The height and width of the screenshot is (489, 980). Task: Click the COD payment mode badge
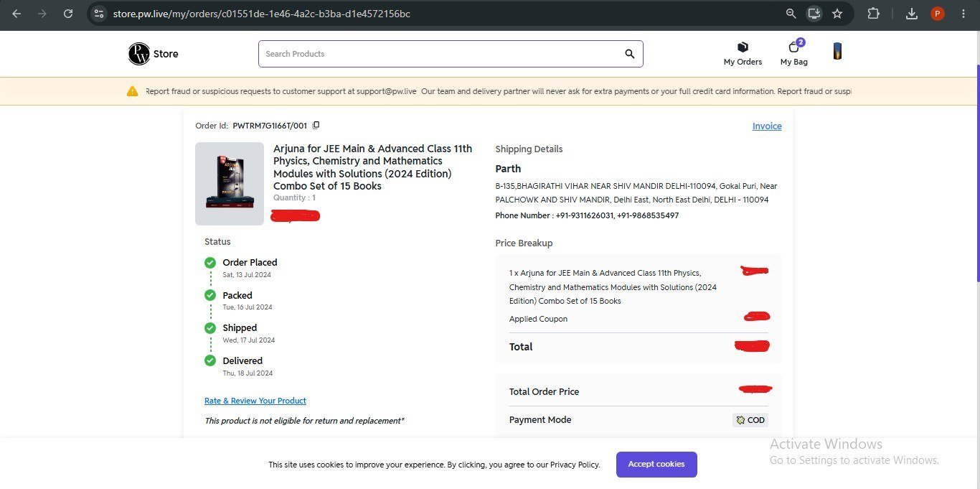click(x=750, y=420)
